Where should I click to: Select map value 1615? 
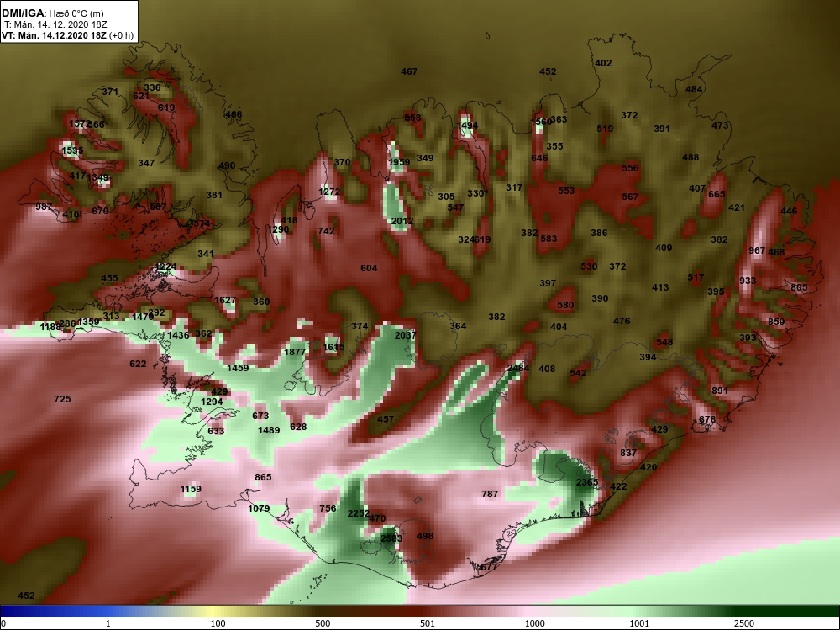pyautogui.click(x=333, y=347)
